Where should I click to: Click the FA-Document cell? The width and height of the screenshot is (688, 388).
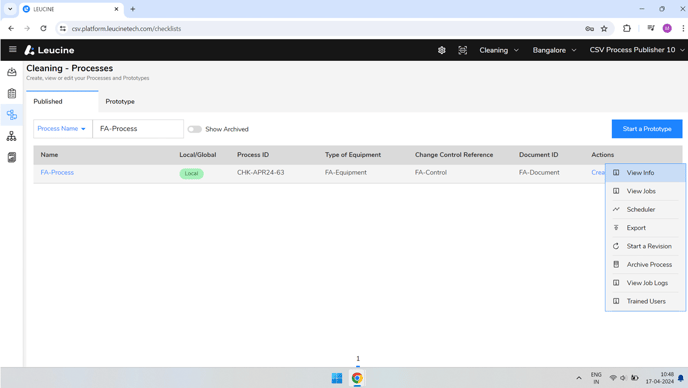tap(539, 172)
